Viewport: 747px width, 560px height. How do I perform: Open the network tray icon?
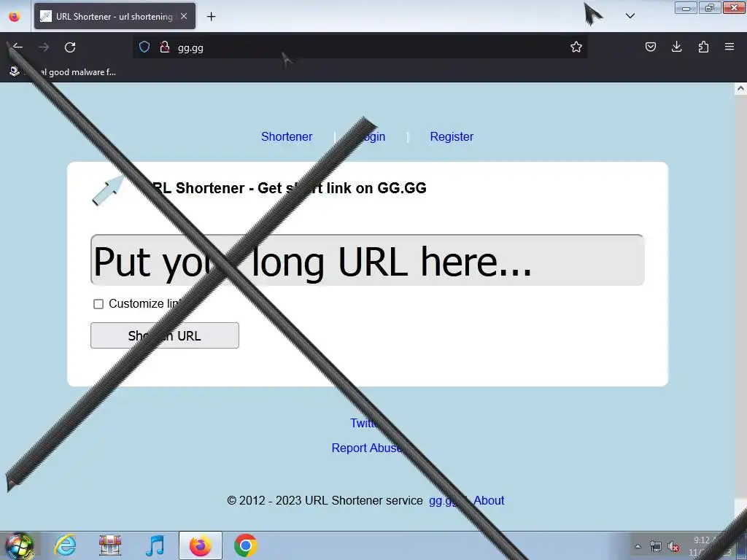pyautogui.click(x=656, y=546)
